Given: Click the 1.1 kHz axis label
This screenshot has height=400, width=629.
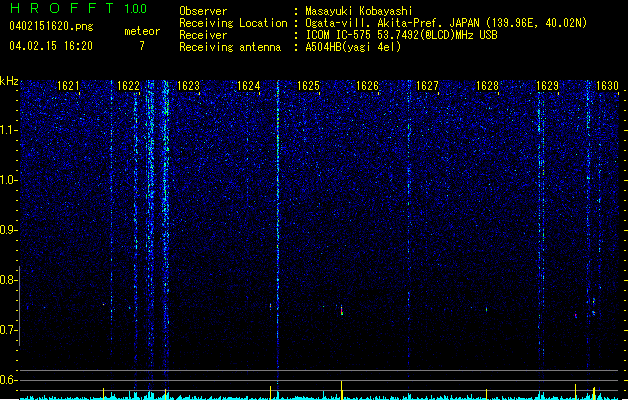Looking at the screenshot, I should (8, 130).
